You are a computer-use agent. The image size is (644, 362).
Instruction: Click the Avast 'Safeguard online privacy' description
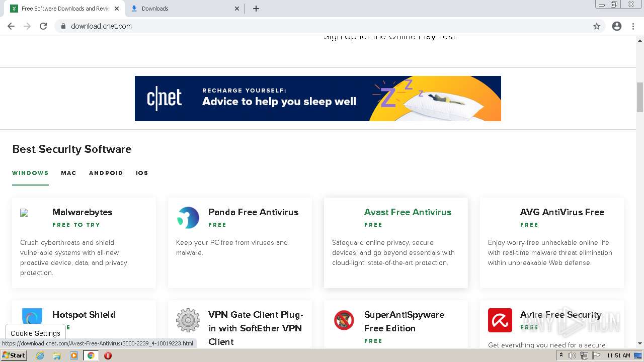(393, 252)
